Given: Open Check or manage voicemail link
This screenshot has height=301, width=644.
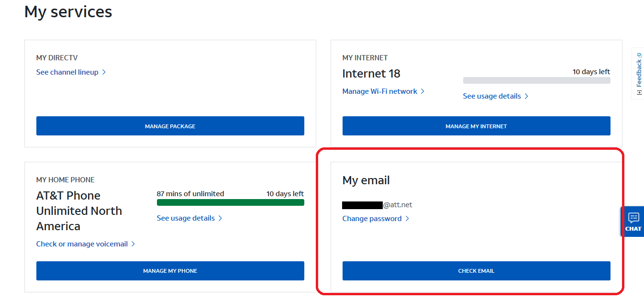Looking at the screenshot, I should [86, 244].
